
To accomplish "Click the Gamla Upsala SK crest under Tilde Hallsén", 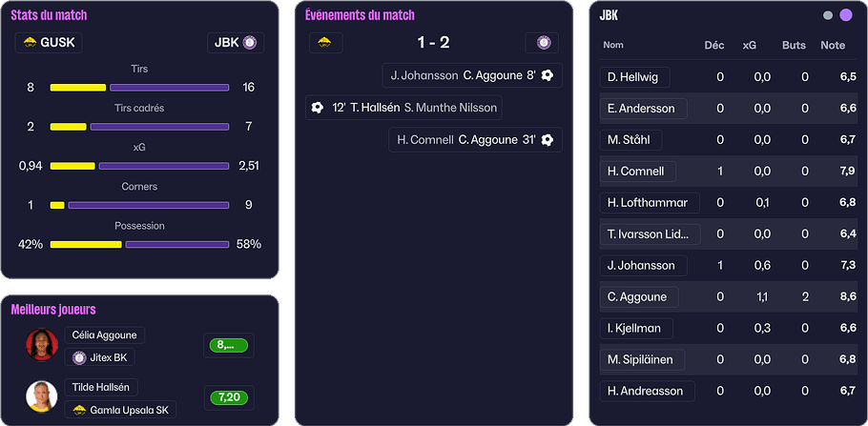I will pyautogui.click(x=79, y=410).
